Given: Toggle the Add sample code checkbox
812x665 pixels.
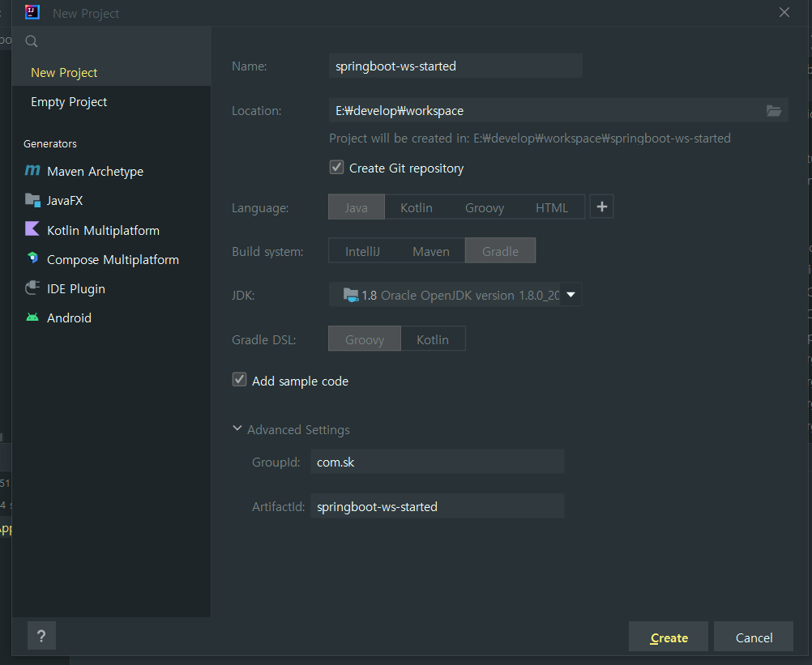Looking at the screenshot, I should click(x=240, y=380).
